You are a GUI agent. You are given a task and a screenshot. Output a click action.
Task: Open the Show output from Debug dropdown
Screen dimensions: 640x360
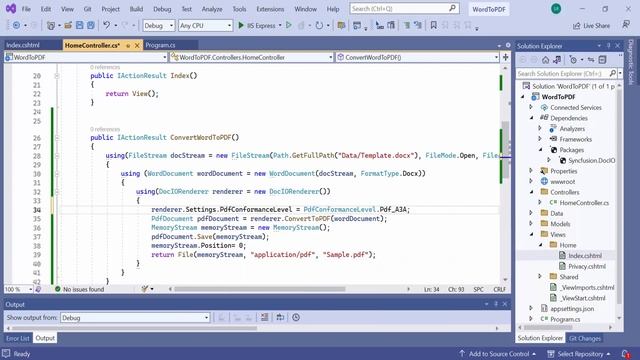[x=135, y=318]
